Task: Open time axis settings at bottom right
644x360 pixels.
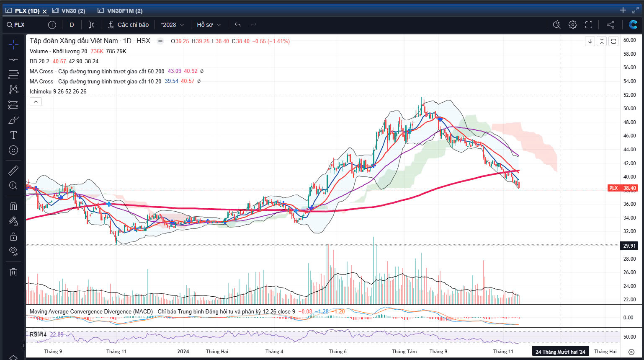Action: pyautogui.click(x=631, y=352)
